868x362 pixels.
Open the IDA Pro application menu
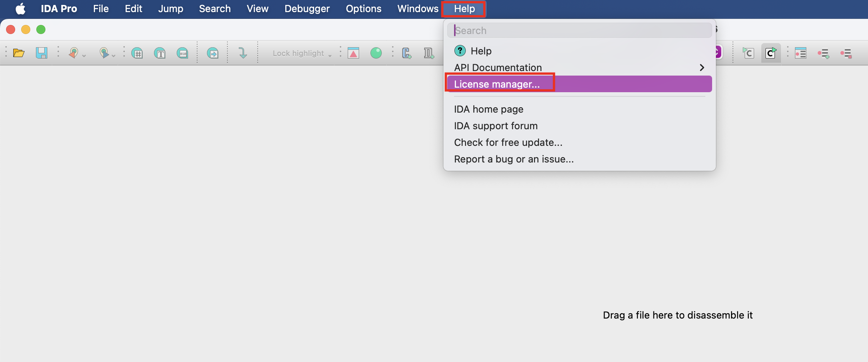tap(59, 9)
